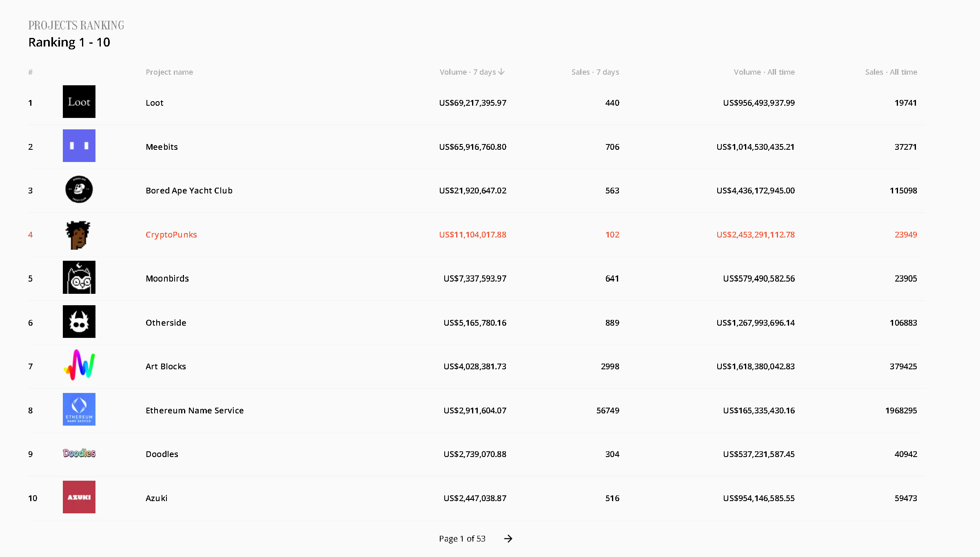Select Meebits volume US$65,916,760.80
The height and width of the screenshot is (557, 980).
pyautogui.click(x=473, y=147)
